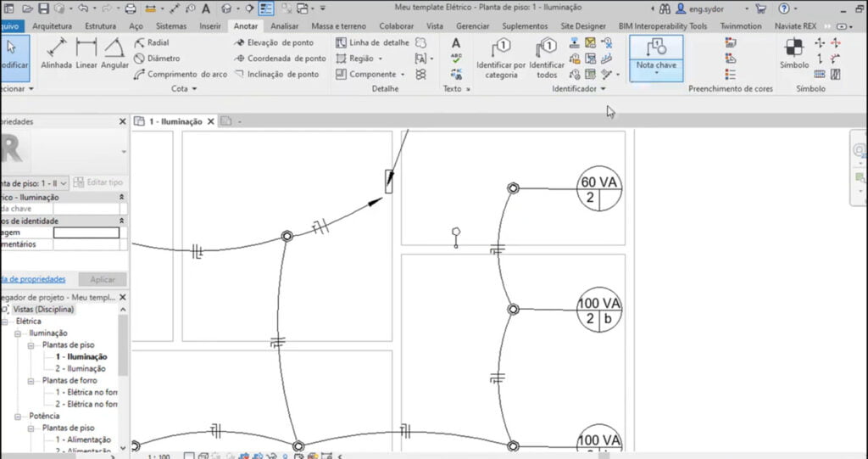Open Identificar por categoria tool
The height and width of the screenshot is (459, 868).
pyautogui.click(x=501, y=59)
